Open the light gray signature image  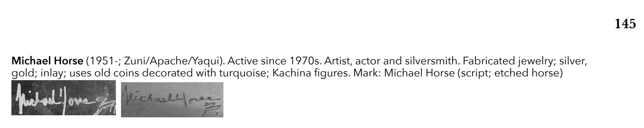point(172,100)
